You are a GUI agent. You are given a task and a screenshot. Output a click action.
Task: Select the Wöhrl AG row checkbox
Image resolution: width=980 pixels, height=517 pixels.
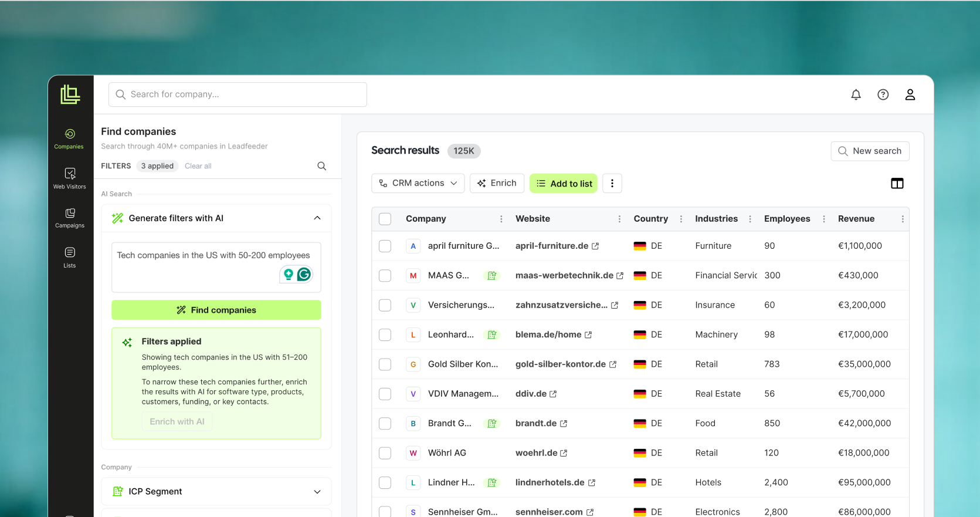point(385,453)
